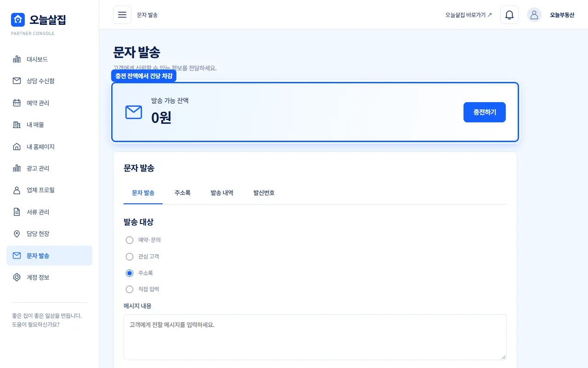The width and height of the screenshot is (588, 368).
Task: Select the 직접 입력 radio option
Action: pos(130,289)
